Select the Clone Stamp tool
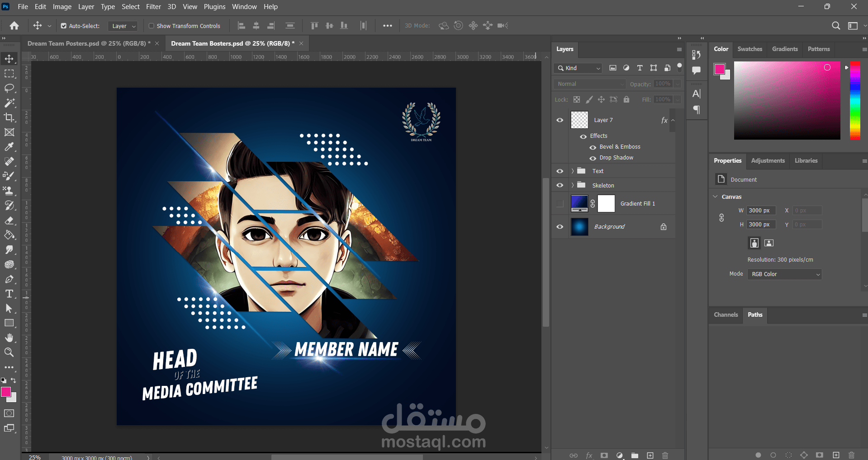The width and height of the screenshot is (868, 460). pyautogui.click(x=9, y=191)
